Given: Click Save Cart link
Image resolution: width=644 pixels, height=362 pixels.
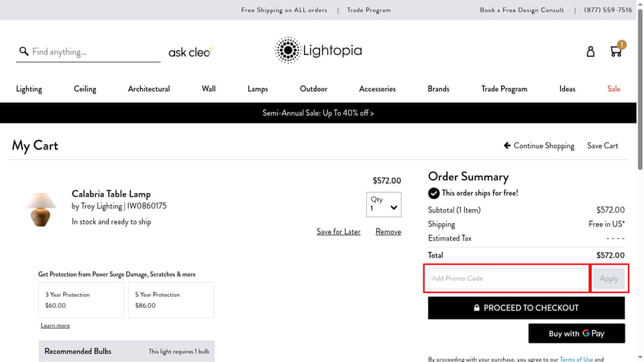Looking at the screenshot, I should point(602,145).
